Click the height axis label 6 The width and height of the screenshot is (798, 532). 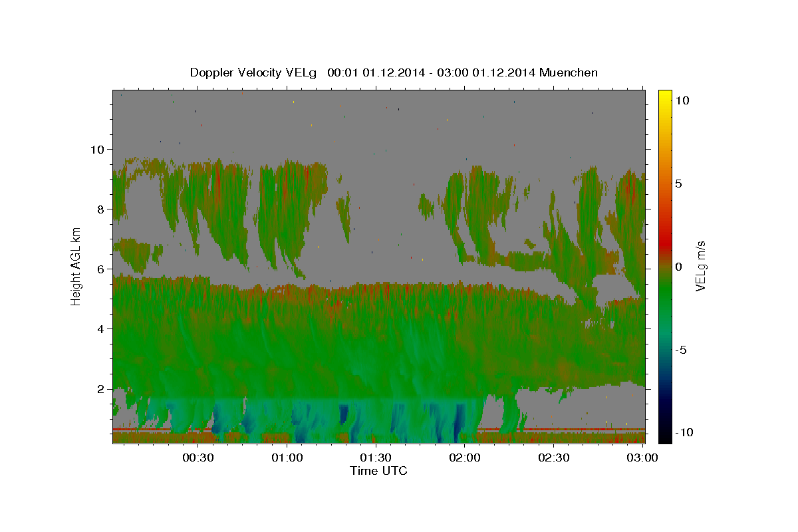point(100,269)
